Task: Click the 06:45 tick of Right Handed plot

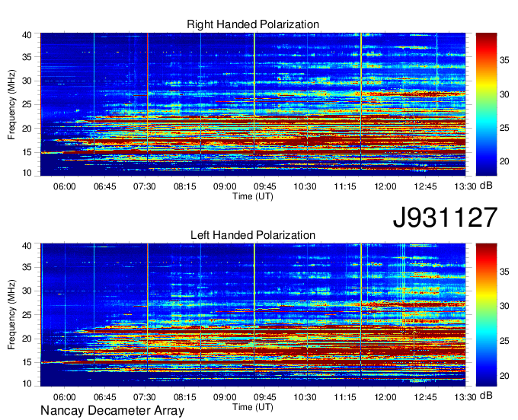Action: [104, 186]
